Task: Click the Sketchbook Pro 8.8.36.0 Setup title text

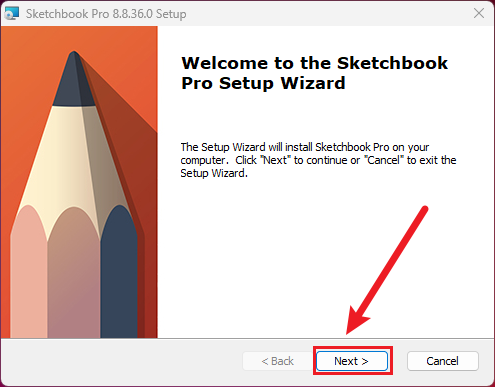Action: (106, 14)
